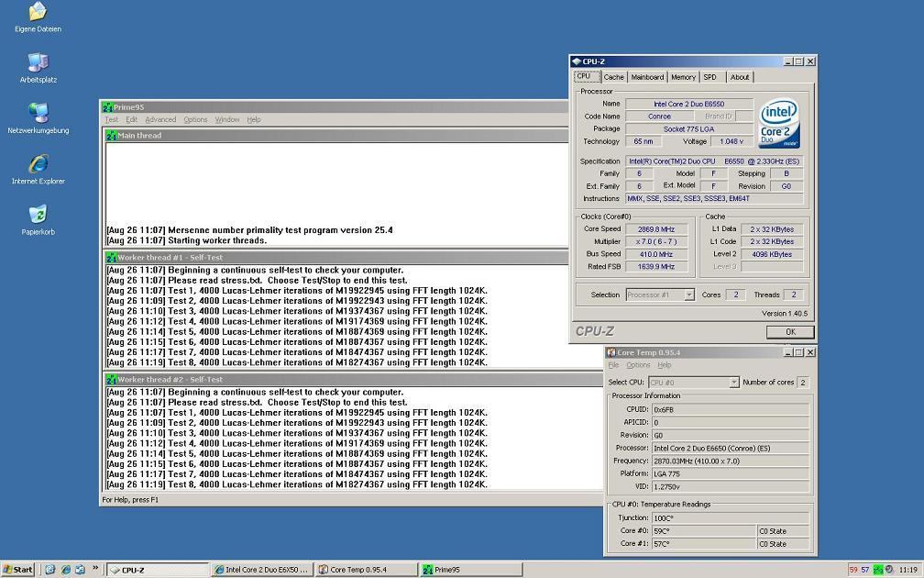Click Tjunction value 100C°
Screen dimensions: 924x578
click(x=730, y=518)
